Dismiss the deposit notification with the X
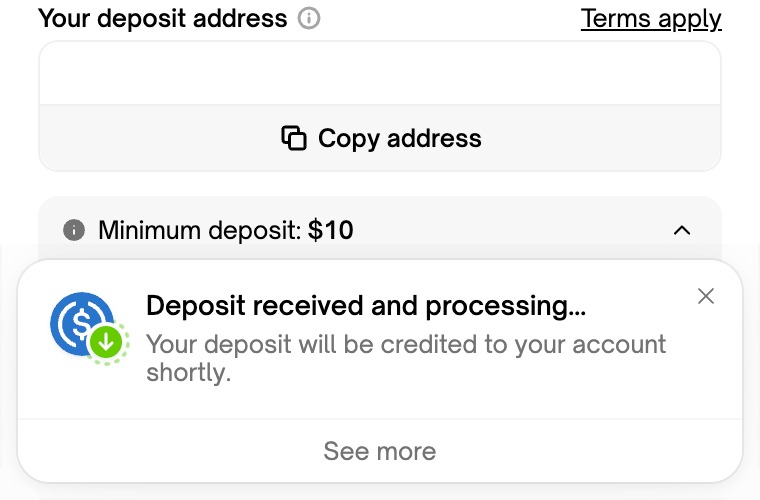 point(706,296)
